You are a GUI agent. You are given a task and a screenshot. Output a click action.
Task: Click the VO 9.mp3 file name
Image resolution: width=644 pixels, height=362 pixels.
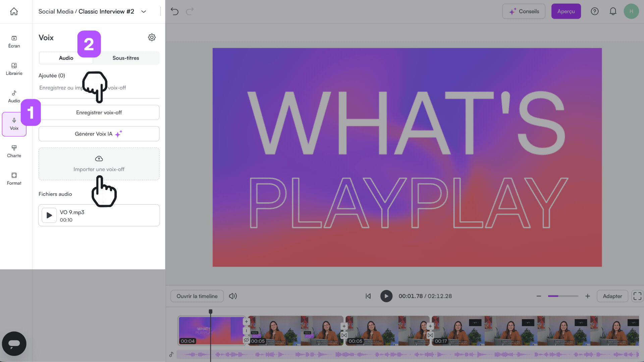pos(72,212)
